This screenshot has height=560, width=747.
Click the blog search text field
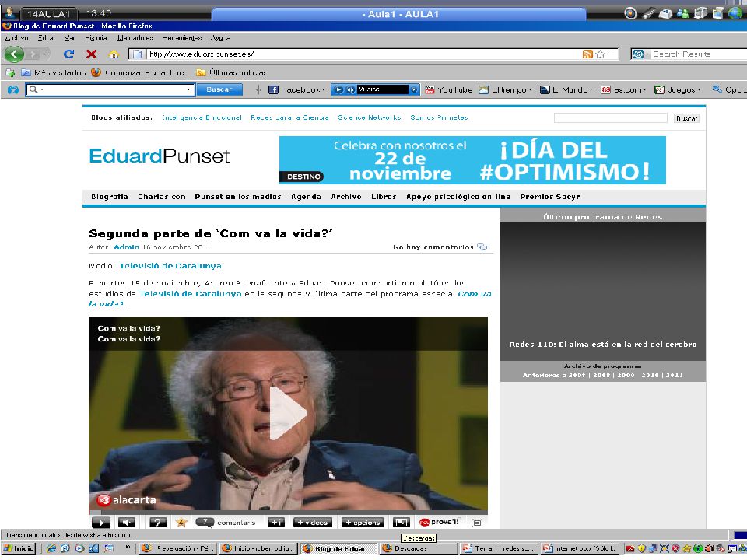[610, 118]
